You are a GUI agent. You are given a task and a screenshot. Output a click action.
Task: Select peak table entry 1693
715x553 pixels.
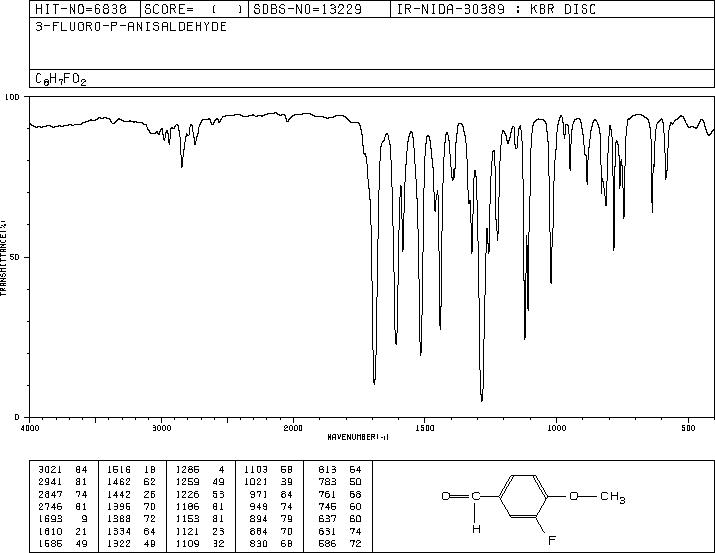[50, 519]
